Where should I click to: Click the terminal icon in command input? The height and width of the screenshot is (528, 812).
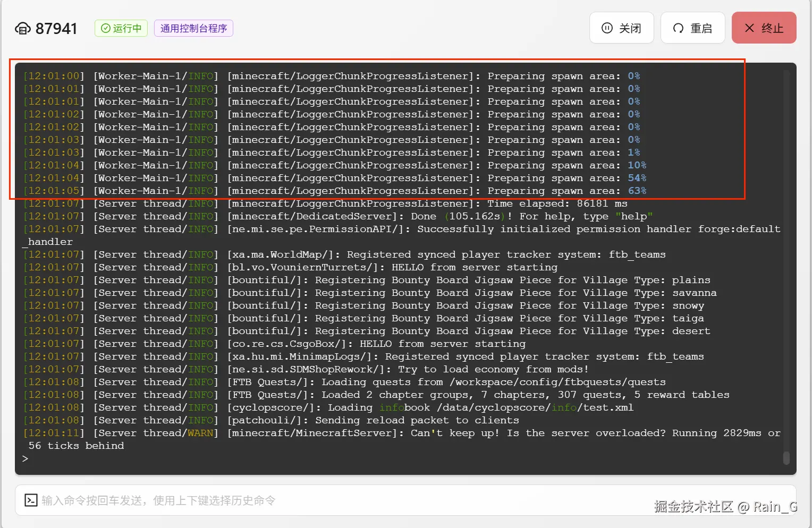(x=31, y=500)
